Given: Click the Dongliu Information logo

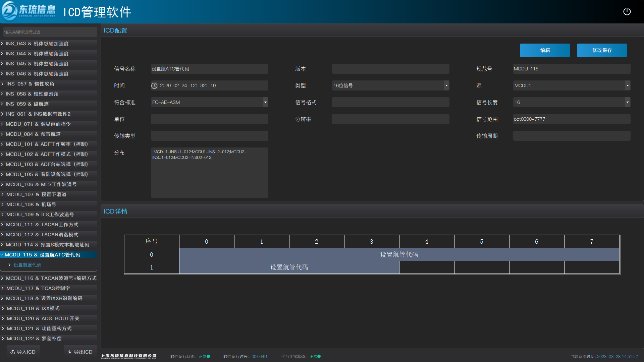Looking at the screenshot, I should click(29, 11).
